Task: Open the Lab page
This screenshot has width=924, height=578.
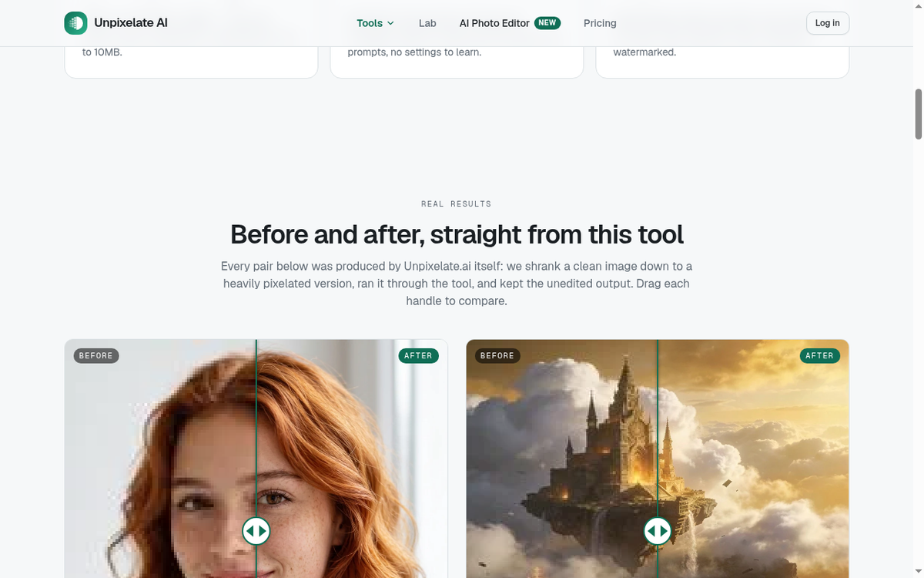Action: 427,23
